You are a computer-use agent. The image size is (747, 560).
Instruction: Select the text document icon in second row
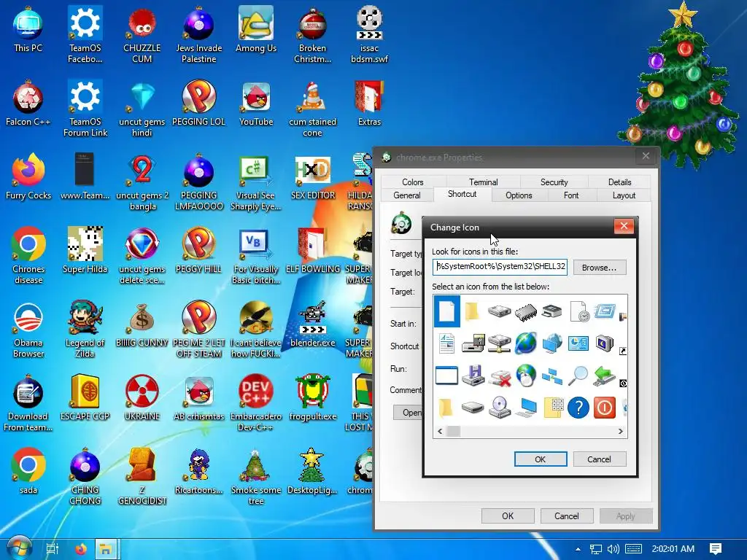tap(446, 344)
